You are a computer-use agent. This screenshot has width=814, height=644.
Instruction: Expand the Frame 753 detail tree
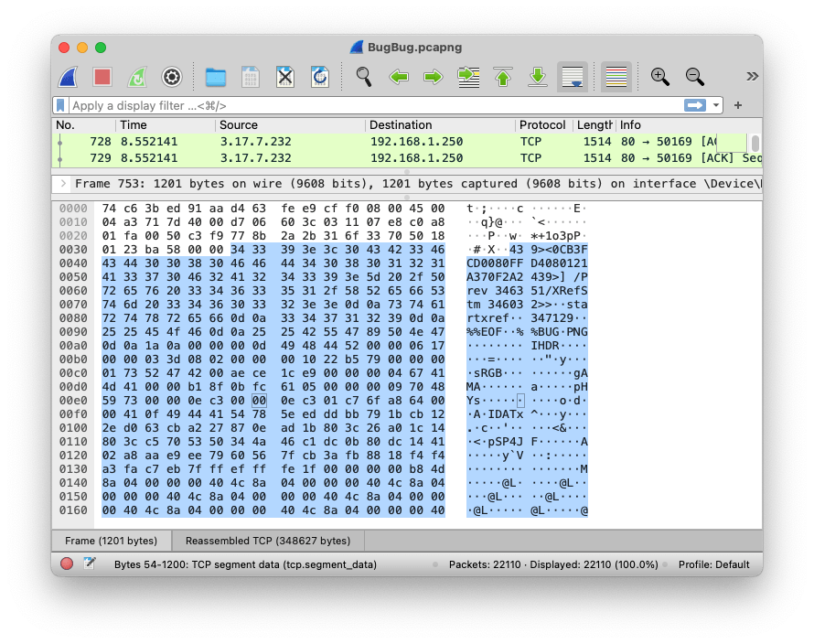point(63,183)
